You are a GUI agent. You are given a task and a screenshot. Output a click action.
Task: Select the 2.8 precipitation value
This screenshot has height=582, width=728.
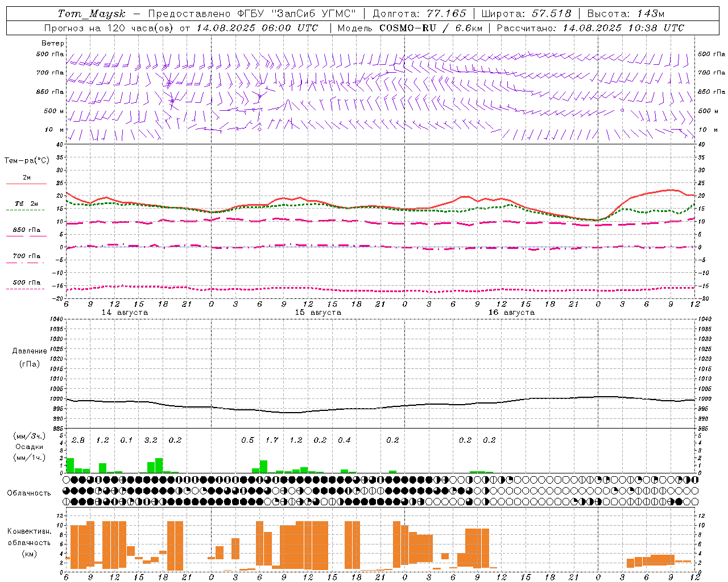78,440
